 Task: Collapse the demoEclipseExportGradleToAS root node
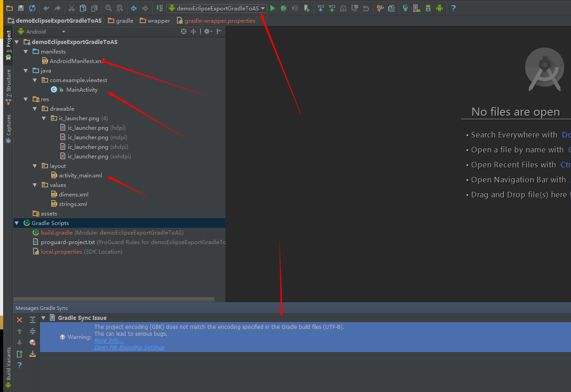[x=17, y=42]
